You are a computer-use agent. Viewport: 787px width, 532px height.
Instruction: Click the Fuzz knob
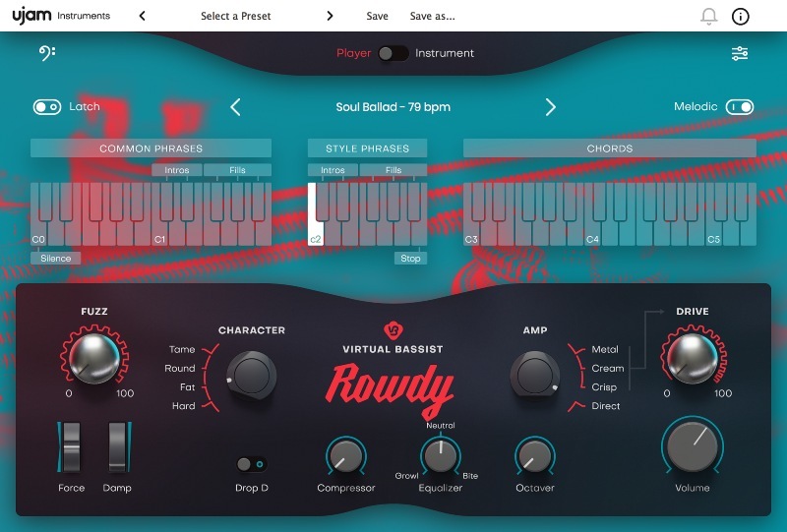tap(94, 358)
